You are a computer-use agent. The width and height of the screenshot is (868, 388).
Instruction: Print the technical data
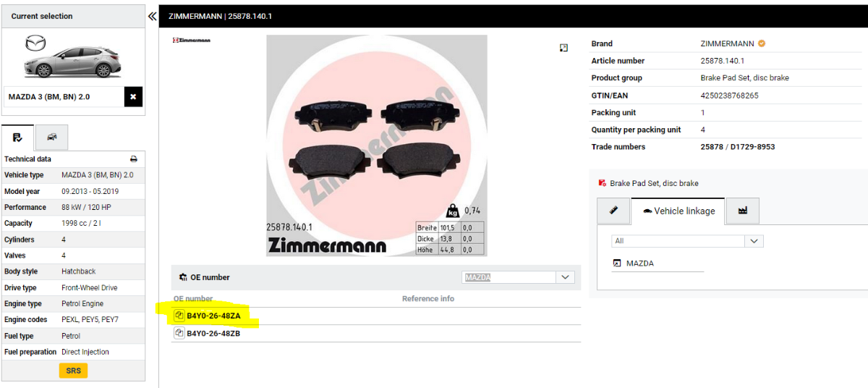point(133,159)
